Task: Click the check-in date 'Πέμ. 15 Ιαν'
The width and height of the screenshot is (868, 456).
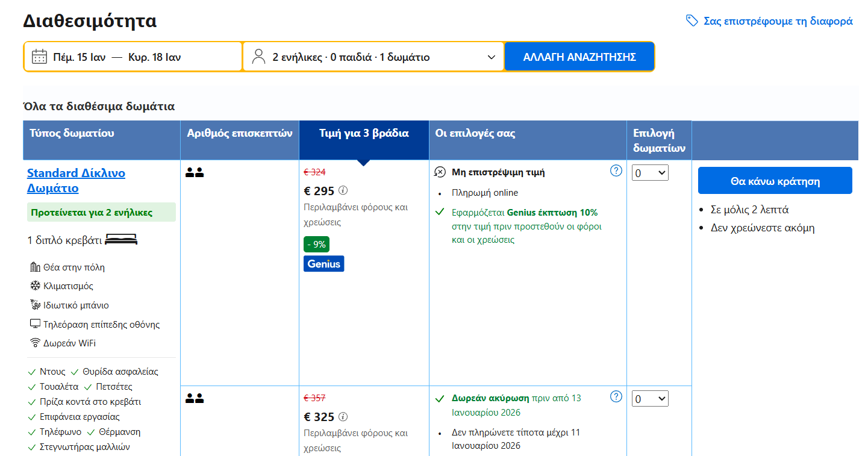Action: tap(79, 57)
